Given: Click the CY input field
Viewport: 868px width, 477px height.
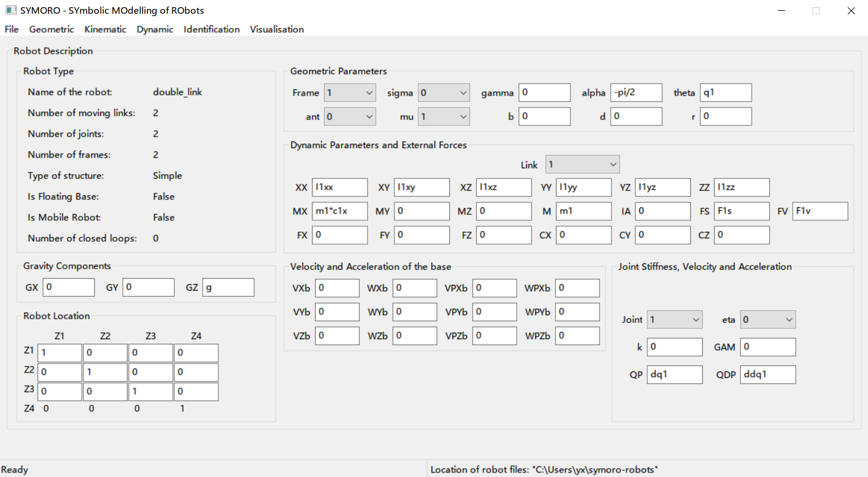Looking at the screenshot, I should [x=663, y=235].
